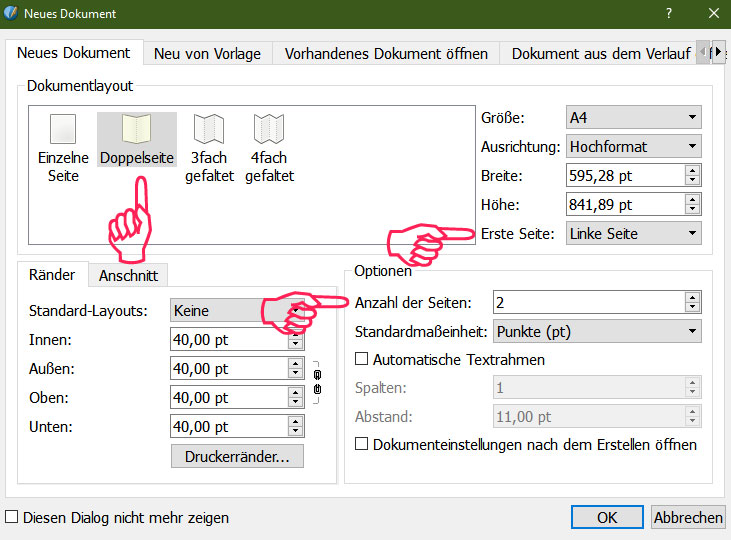Enable Automatische Textrahmen checkbox

[x=363, y=359]
